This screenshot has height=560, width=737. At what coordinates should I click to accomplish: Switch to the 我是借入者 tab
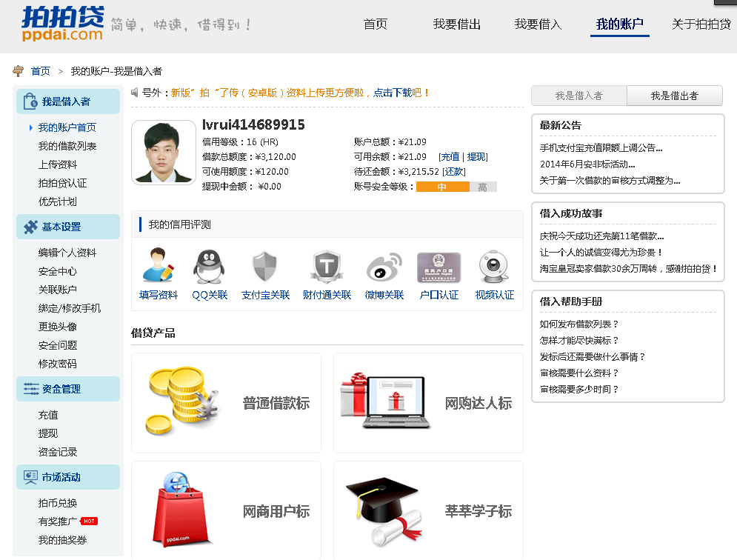(578, 96)
